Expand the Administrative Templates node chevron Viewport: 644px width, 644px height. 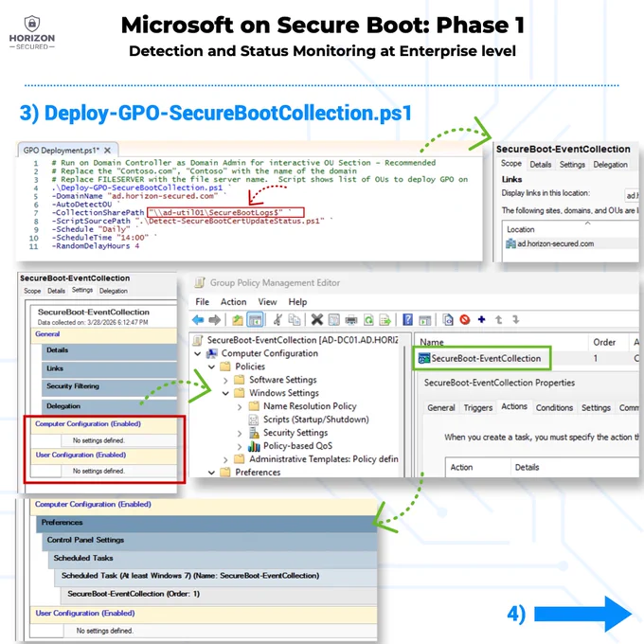pos(225,459)
